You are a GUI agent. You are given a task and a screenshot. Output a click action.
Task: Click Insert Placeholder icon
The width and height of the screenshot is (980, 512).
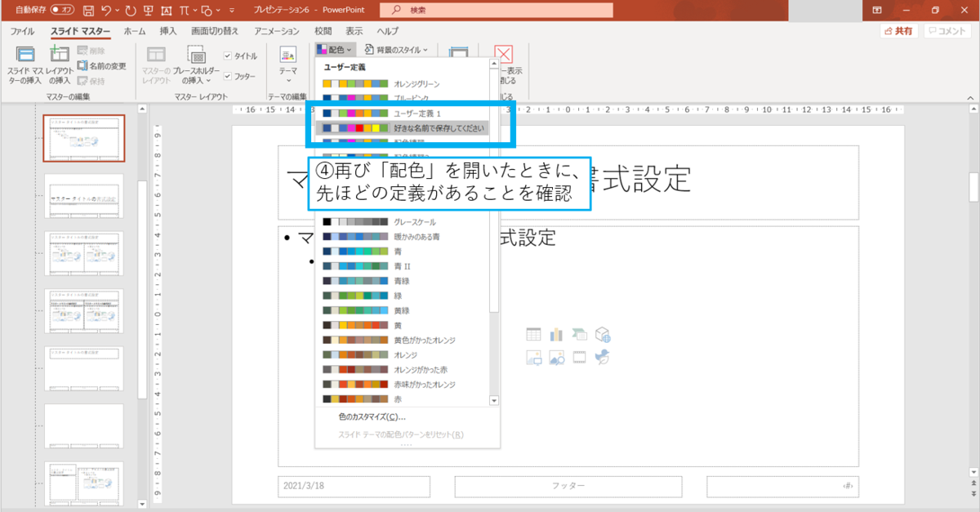click(x=196, y=56)
